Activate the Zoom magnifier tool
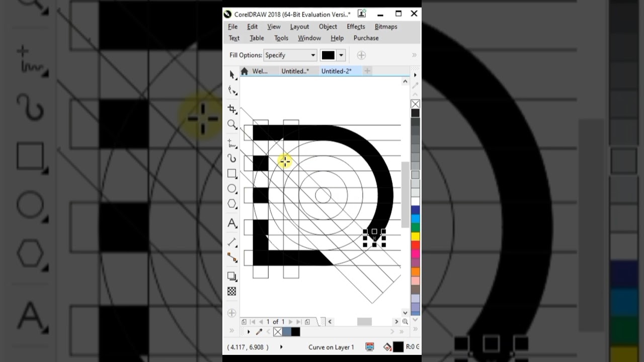 click(x=232, y=124)
